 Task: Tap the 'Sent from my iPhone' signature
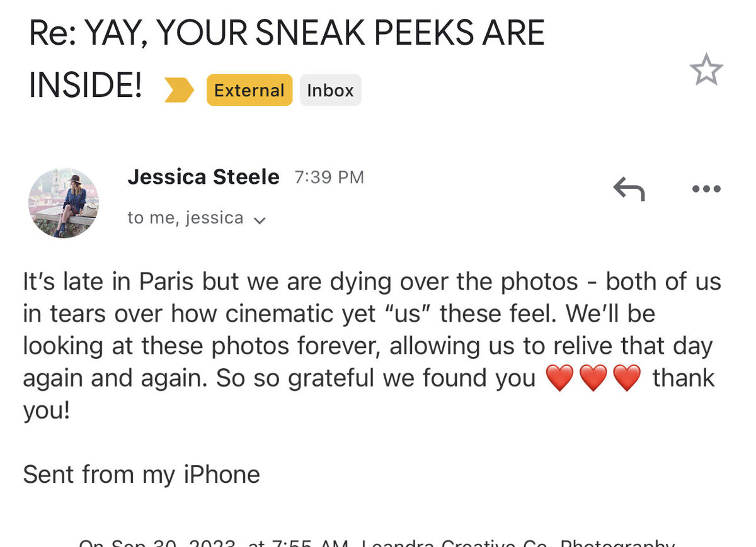click(x=141, y=474)
